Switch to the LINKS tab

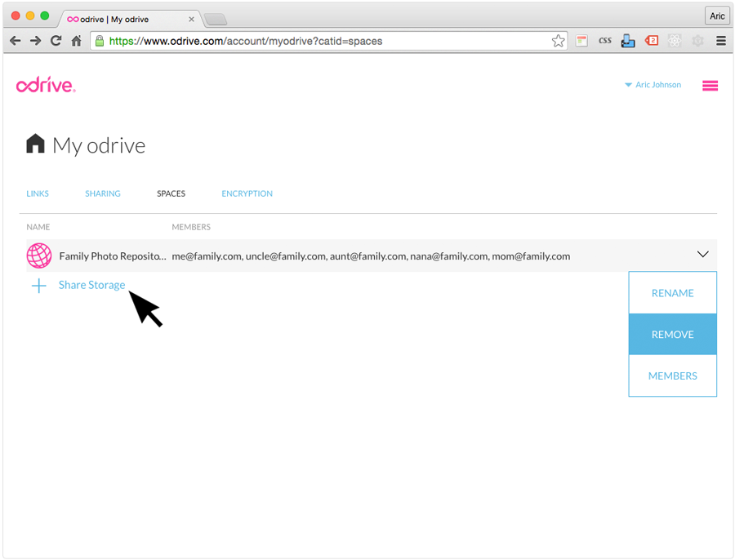tap(38, 193)
